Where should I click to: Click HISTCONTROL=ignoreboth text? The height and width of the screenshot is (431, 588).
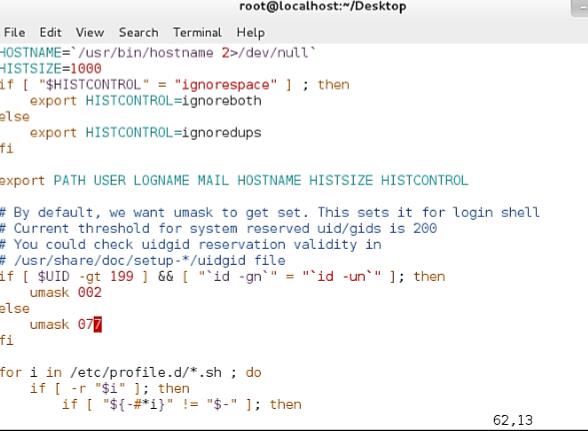coord(174,101)
